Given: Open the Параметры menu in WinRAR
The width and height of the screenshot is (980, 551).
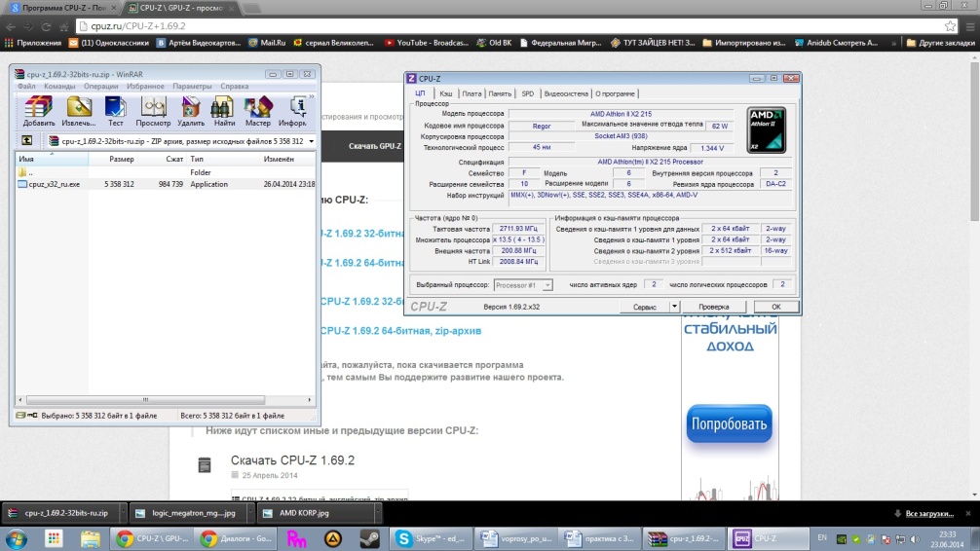Looking at the screenshot, I should pyautogui.click(x=192, y=87).
